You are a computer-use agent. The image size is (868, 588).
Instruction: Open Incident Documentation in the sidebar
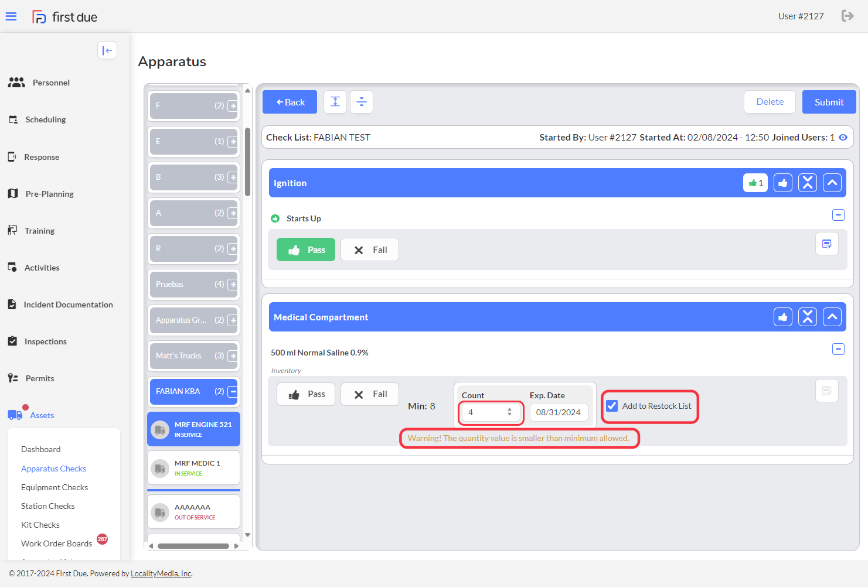pos(60,305)
